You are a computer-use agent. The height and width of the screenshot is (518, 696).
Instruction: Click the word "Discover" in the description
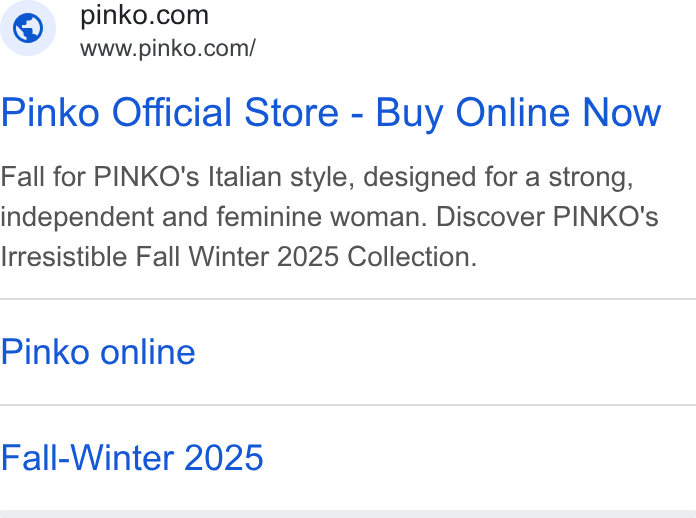click(490, 217)
